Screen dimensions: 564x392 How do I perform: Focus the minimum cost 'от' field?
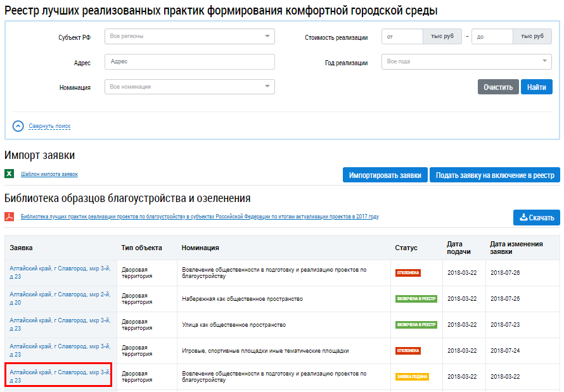coord(402,37)
